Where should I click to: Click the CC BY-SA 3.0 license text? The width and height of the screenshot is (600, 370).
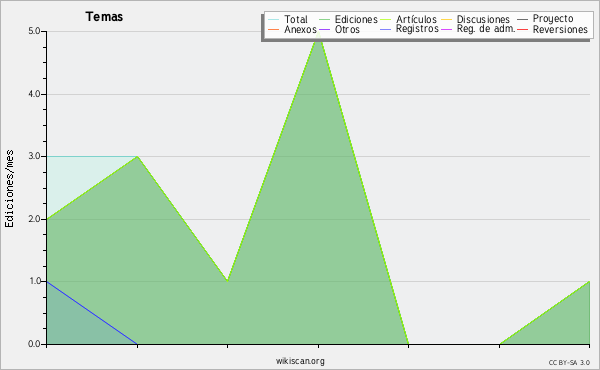click(569, 362)
